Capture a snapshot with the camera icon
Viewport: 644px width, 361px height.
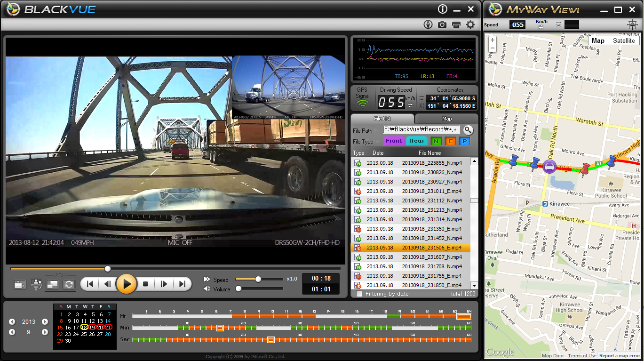click(x=442, y=24)
